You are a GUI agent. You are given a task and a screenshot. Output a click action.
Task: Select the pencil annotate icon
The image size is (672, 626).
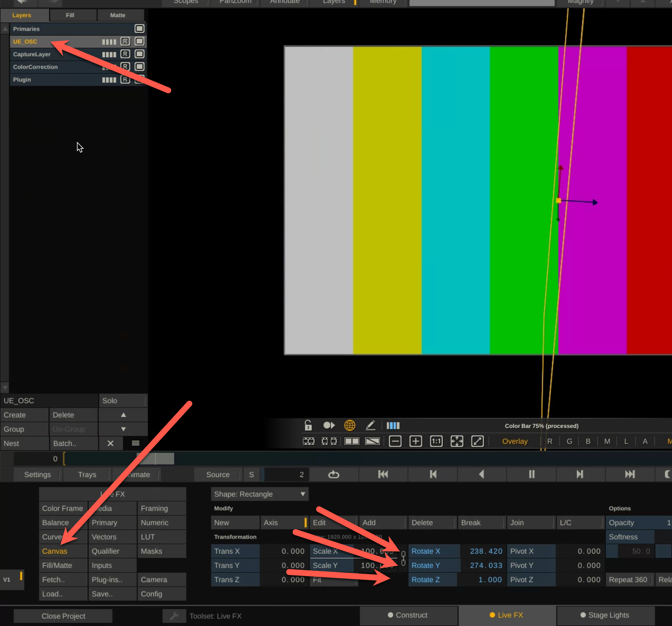[371, 425]
